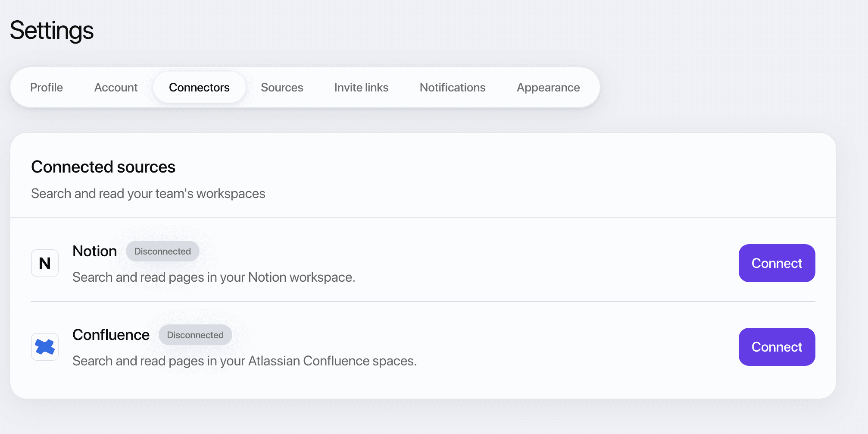Select the Connectors tab
The height and width of the screenshot is (434, 868).
coord(199,87)
